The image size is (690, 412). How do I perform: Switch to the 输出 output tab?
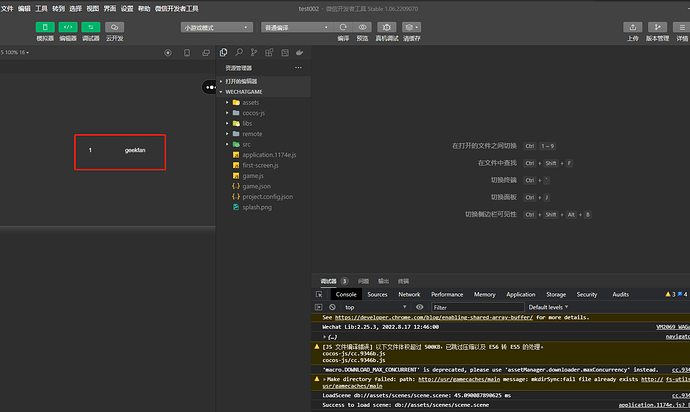tap(383, 281)
